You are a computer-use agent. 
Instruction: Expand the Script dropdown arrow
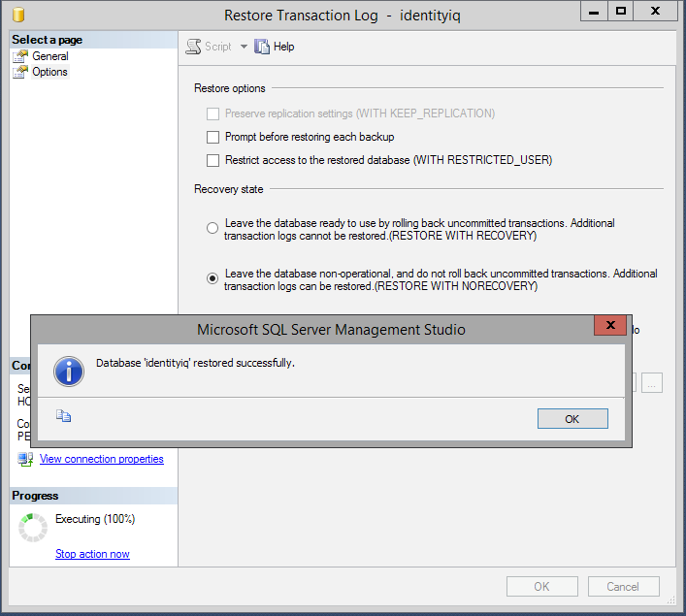pyautogui.click(x=244, y=47)
